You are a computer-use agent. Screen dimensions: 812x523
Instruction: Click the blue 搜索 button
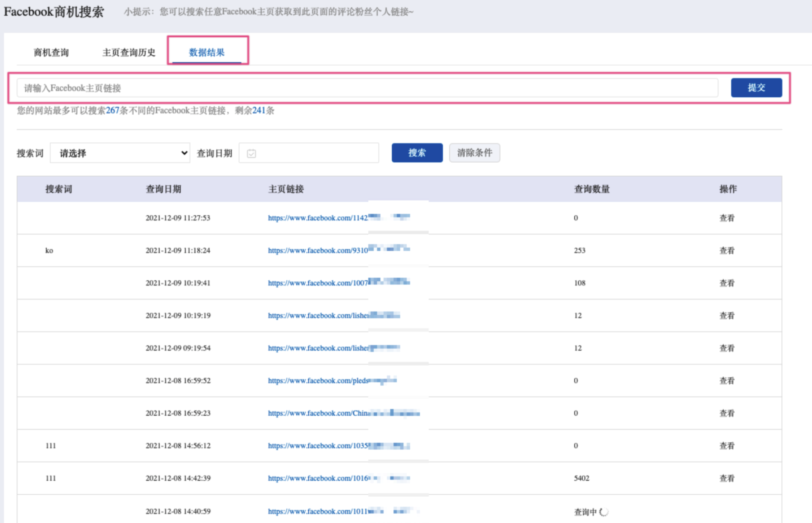(x=417, y=153)
